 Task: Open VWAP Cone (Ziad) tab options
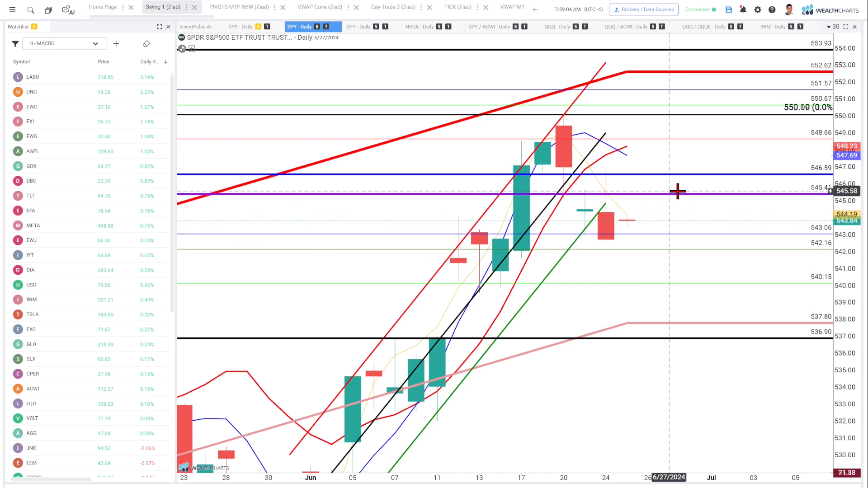pos(348,7)
